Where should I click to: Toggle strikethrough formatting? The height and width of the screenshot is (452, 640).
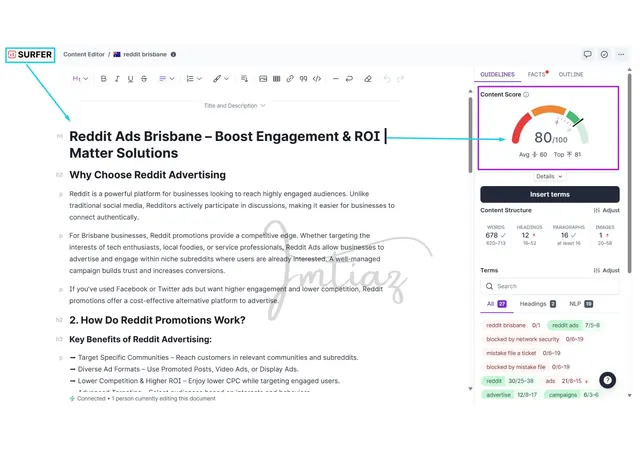(x=144, y=79)
